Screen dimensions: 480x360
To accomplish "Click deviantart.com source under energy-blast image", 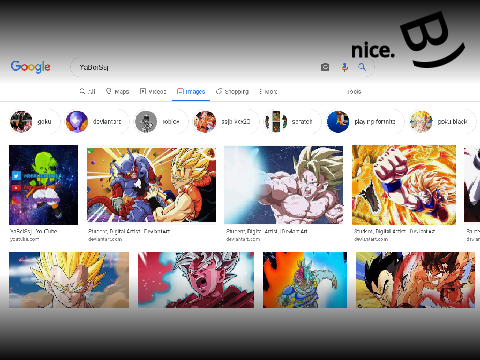I will (243, 239).
